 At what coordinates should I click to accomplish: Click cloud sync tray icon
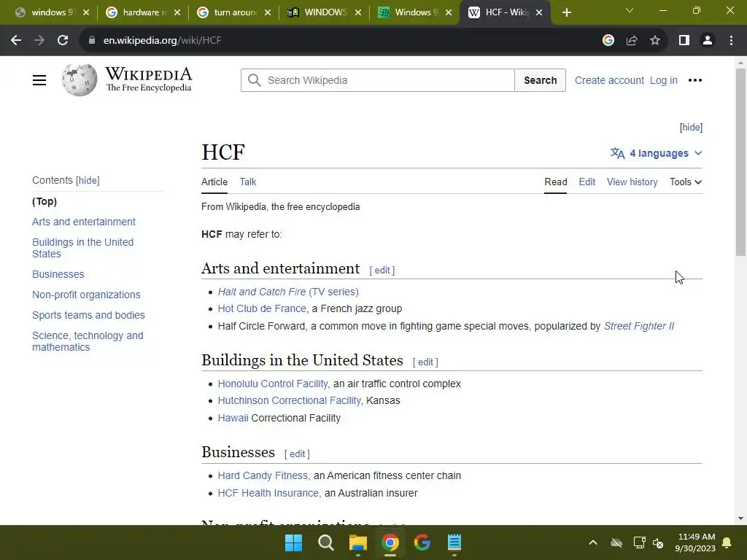[616, 542]
